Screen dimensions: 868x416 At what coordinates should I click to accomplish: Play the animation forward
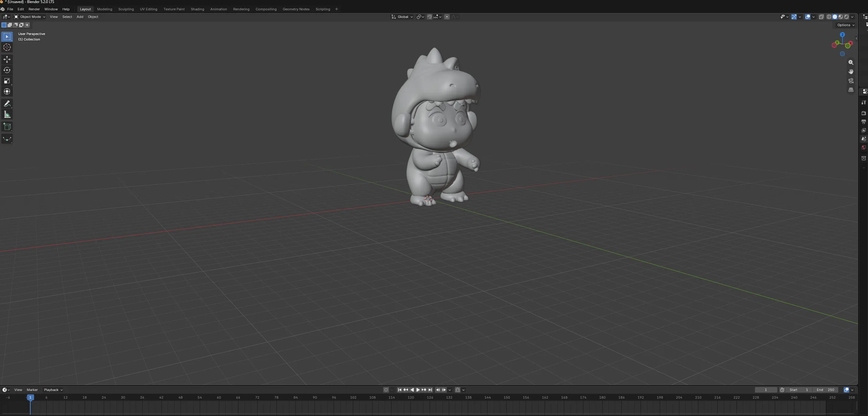click(418, 390)
